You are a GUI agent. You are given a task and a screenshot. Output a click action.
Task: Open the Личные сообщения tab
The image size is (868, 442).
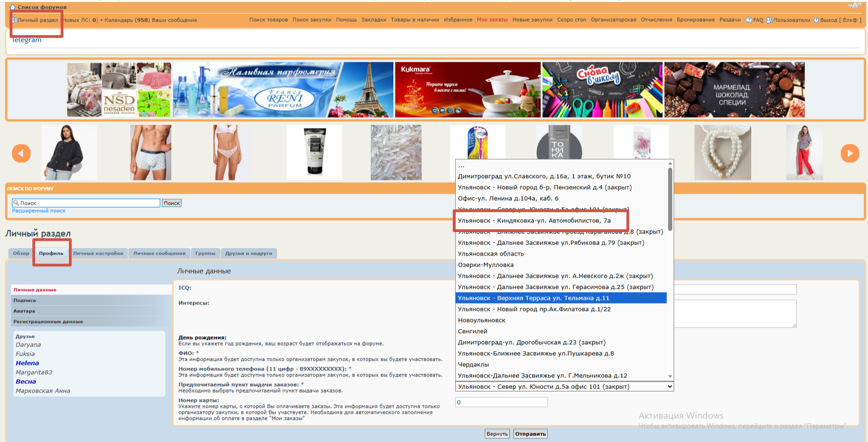159,253
